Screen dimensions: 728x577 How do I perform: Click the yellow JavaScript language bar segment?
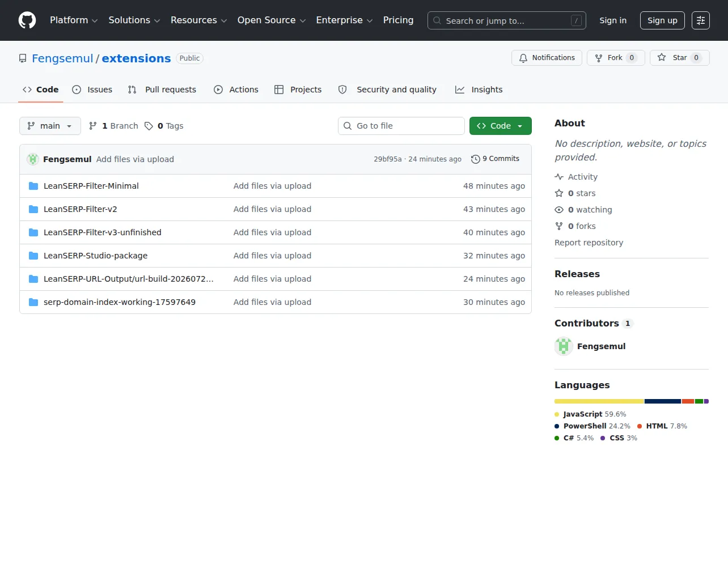599,401
